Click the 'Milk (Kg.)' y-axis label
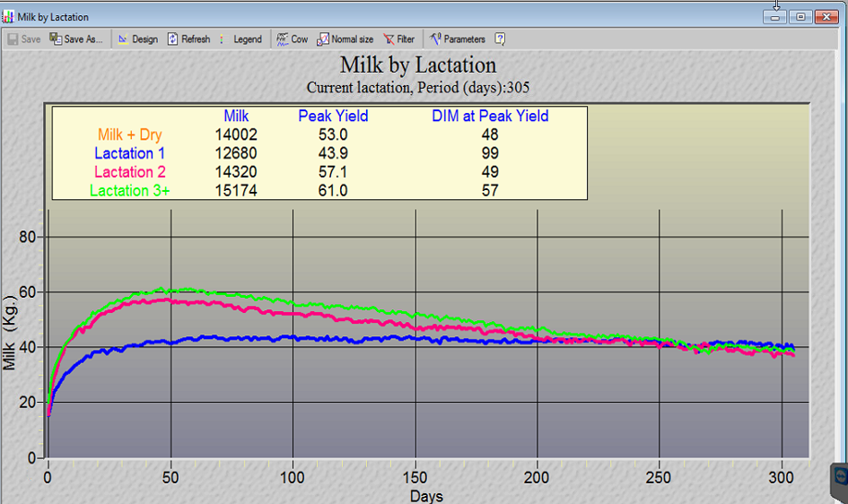Viewport: 848px width, 504px height. [9, 333]
